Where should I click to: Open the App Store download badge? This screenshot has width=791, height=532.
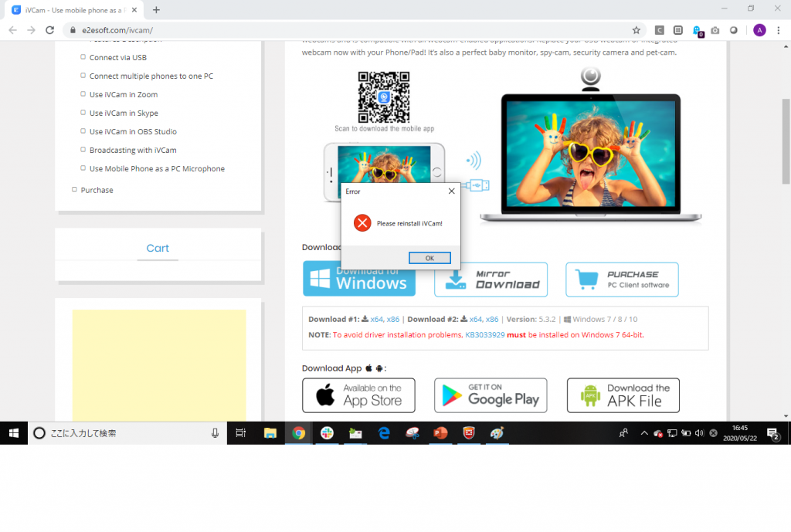click(x=358, y=395)
